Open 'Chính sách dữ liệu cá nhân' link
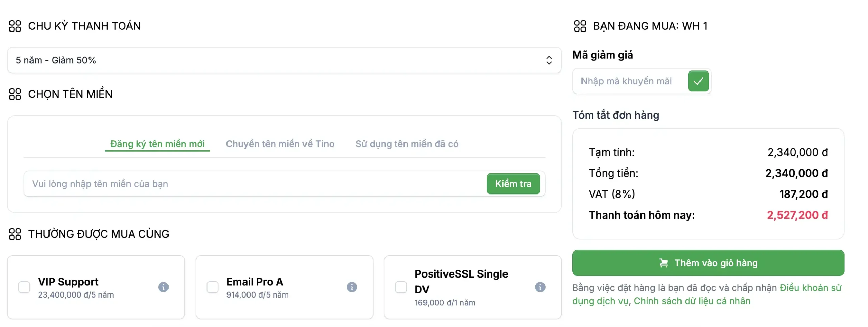This screenshot has width=868, height=327. coord(692,301)
